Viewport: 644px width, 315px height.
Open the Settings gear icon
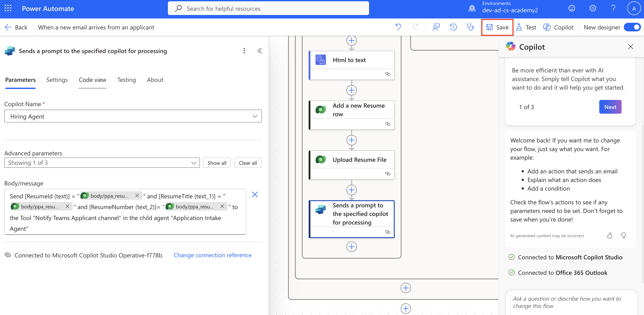click(592, 9)
